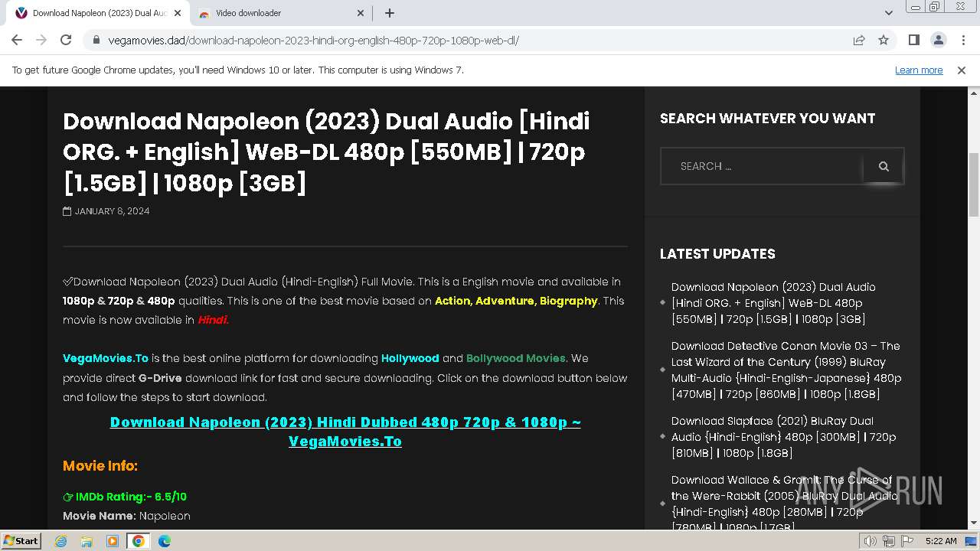Viewport: 980px width, 551px height.
Task: Click the SEARCH WHATEVER YOU WANT heading
Action: (x=767, y=118)
